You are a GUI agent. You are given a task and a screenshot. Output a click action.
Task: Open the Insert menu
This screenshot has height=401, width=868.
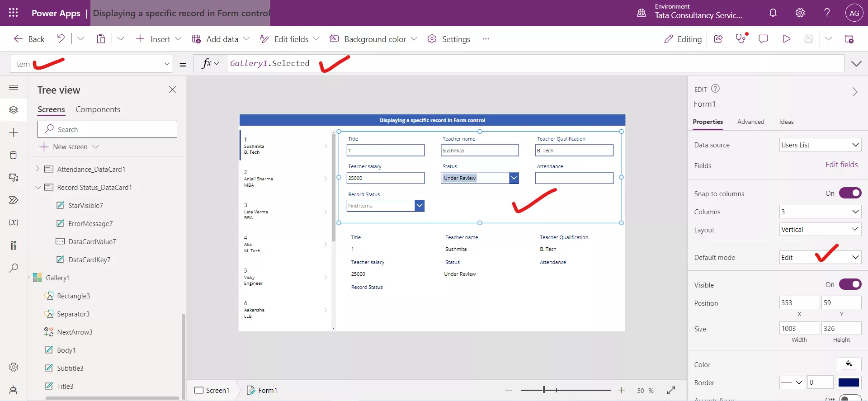(158, 39)
